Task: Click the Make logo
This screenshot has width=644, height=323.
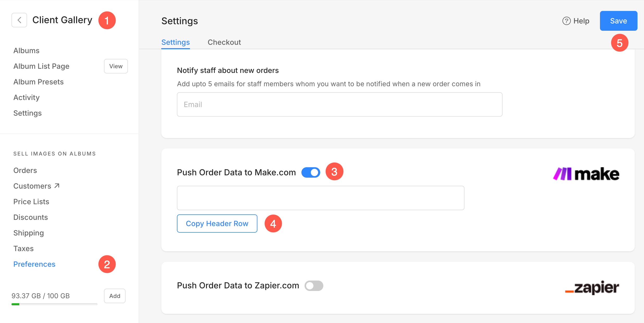Action: click(x=586, y=174)
